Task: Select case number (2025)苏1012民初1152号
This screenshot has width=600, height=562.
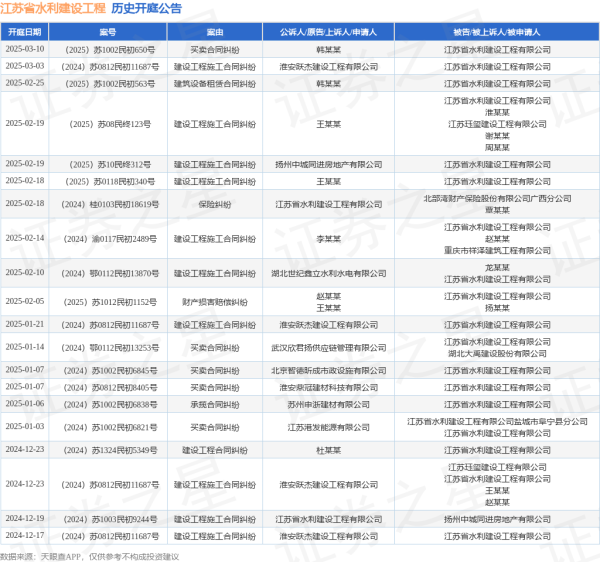Action: [x=108, y=302]
